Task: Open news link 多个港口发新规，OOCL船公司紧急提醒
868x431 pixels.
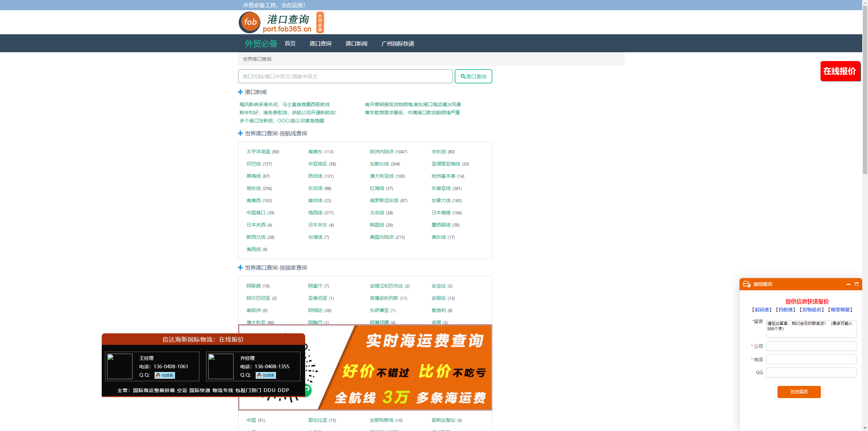Action: click(x=281, y=120)
